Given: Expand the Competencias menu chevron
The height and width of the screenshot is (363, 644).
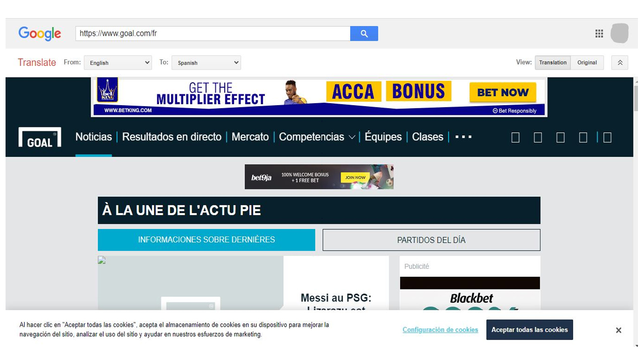Looking at the screenshot, I should tap(352, 137).
